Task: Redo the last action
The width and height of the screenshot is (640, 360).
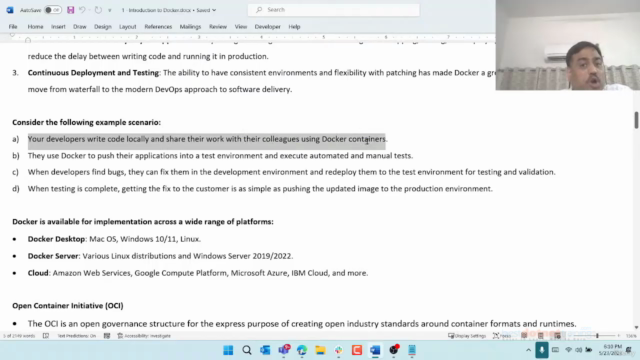Action: (x=98, y=10)
